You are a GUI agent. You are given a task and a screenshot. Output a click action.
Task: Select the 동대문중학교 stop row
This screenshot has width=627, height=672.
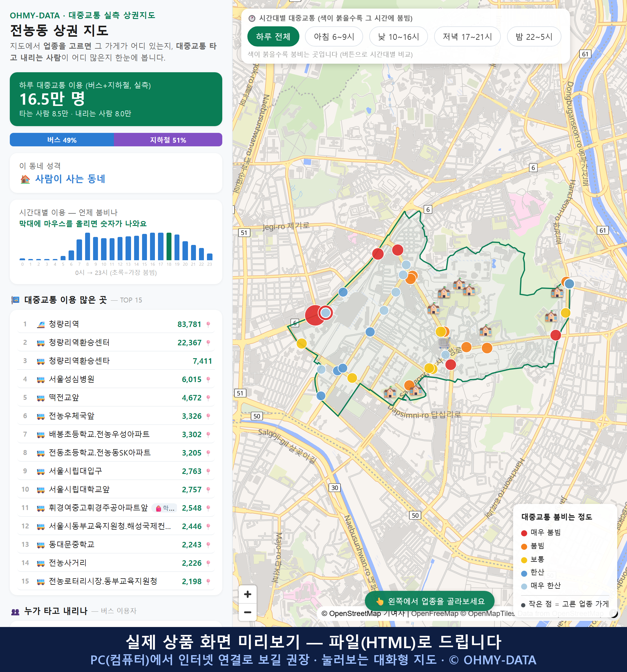[116, 544]
